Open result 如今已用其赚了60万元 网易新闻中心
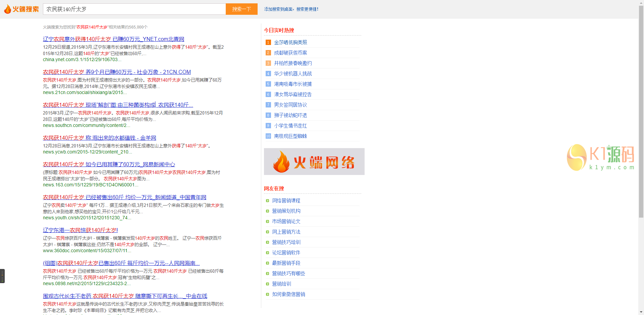 pos(109,165)
